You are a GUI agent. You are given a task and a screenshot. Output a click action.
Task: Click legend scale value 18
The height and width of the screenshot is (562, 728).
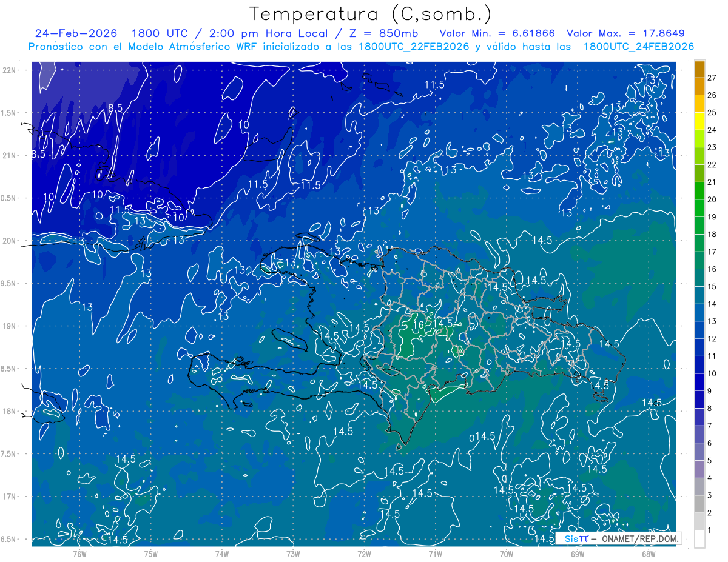[x=712, y=234]
